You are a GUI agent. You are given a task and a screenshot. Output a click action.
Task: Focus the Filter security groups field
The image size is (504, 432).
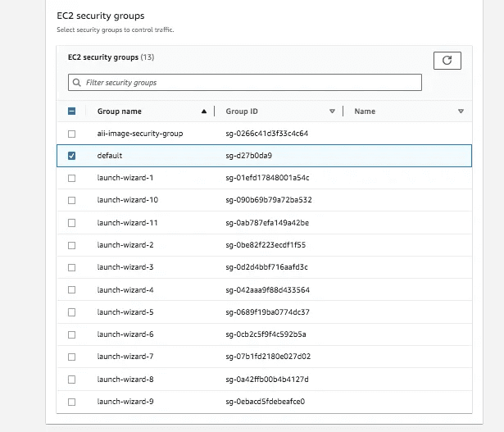click(245, 83)
